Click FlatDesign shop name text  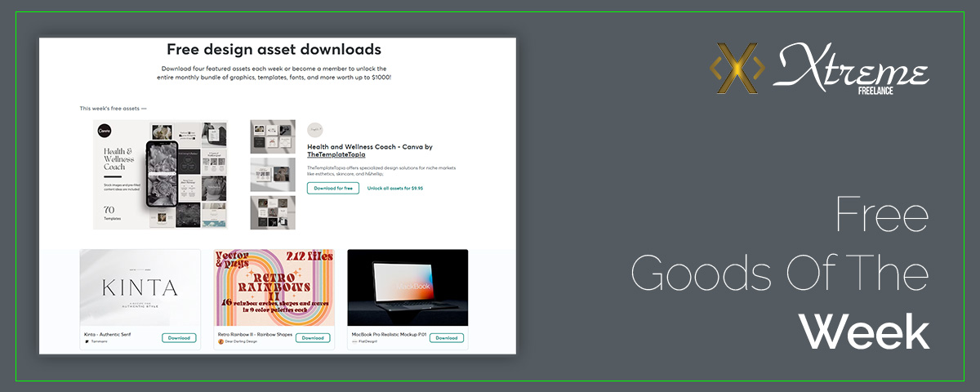pyautogui.click(x=367, y=342)
